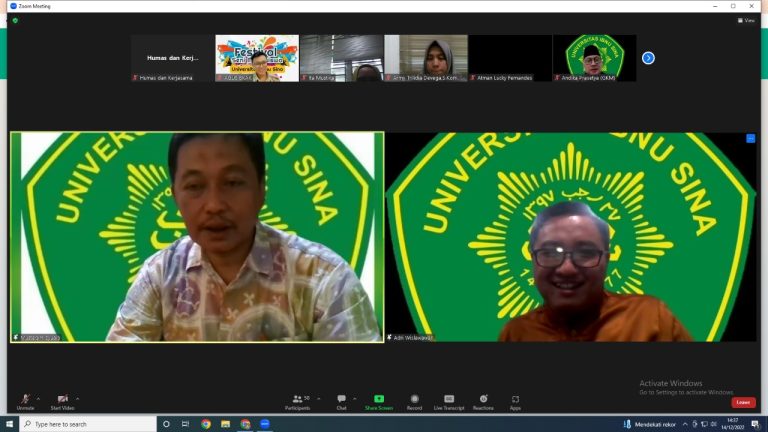This screenshot has width=768, height=432.
Task: Open the taskbar clock and date
Action: click(x=733, y=424)
